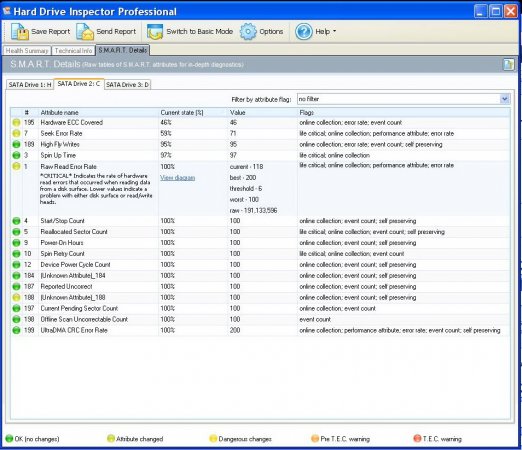Click the T.E.C. warning red legend icon
Image resolution: width=522 pixels, height=450 pixels.
[x=417, y=438]
